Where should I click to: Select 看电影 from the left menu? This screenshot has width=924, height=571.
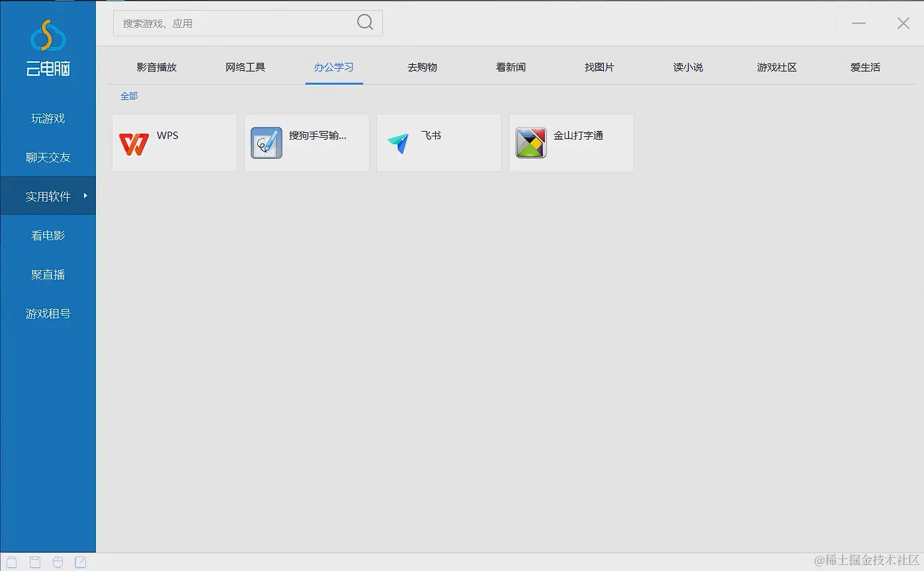coord(47,235)
